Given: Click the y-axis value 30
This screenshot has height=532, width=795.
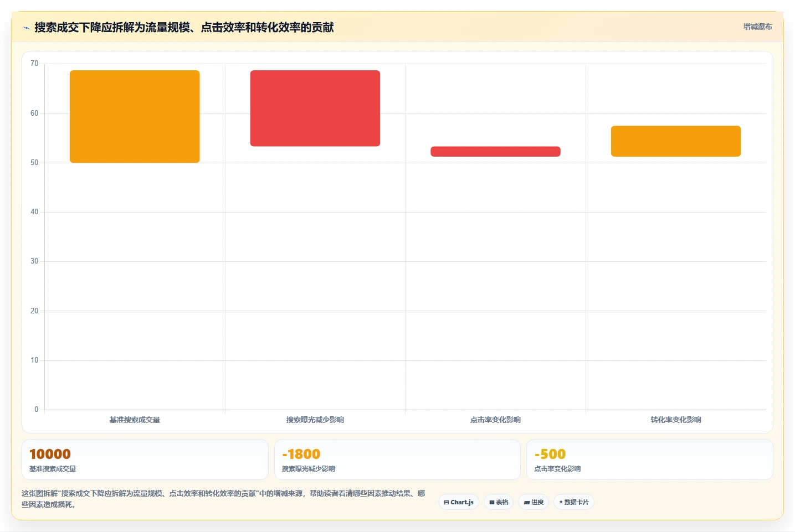Looking at the screenshot, I should [34, 261].
